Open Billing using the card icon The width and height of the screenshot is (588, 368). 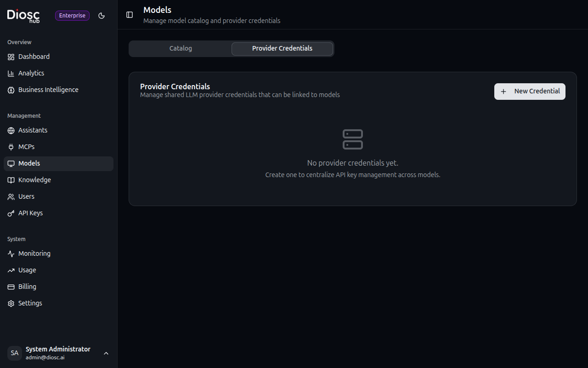point(11,287)
